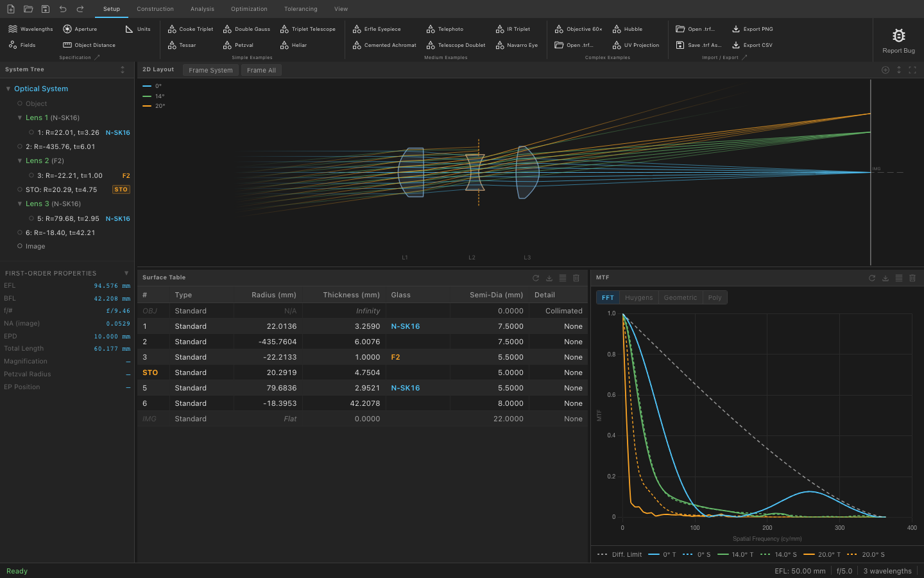Export surface data as CSV
The height and width of the screenshot is (578, 924).
pos(759,45)
